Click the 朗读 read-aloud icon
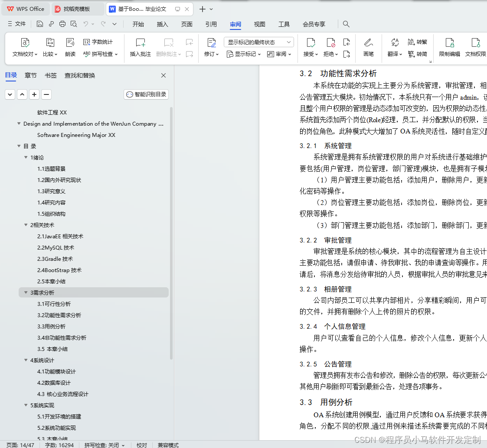 pyautogui.click(x=70, y=48)
